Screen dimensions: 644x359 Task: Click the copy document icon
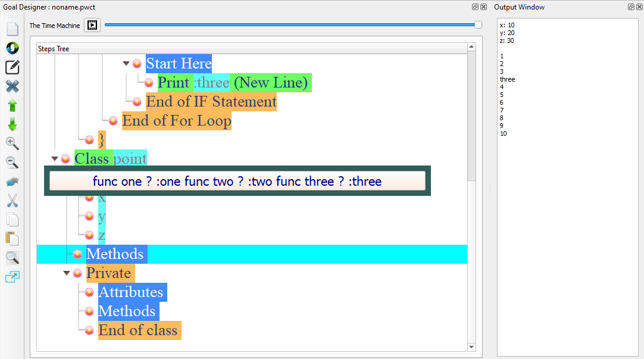click(x=12, y=220)
